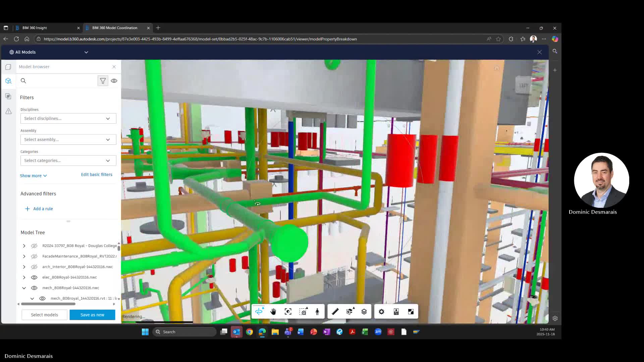Viewport: 644px width, 362px height.
Task: Open a new browser tab
Action: coord(158,28)
